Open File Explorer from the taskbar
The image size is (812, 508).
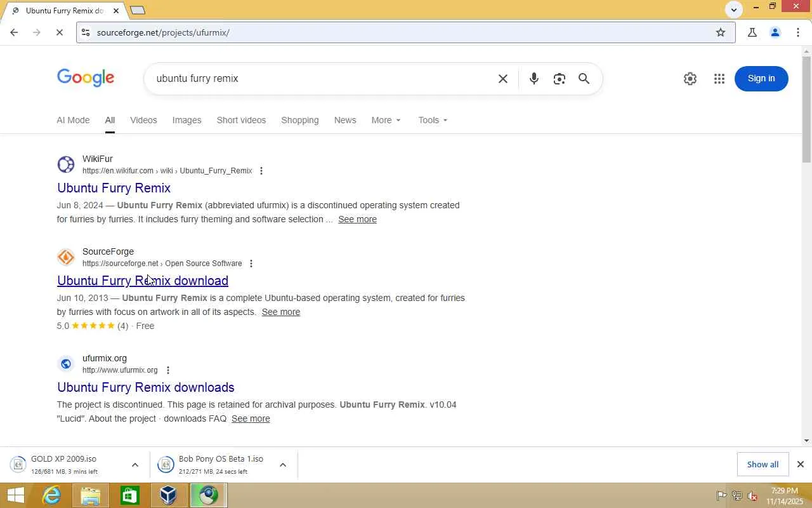click(91, 495)
